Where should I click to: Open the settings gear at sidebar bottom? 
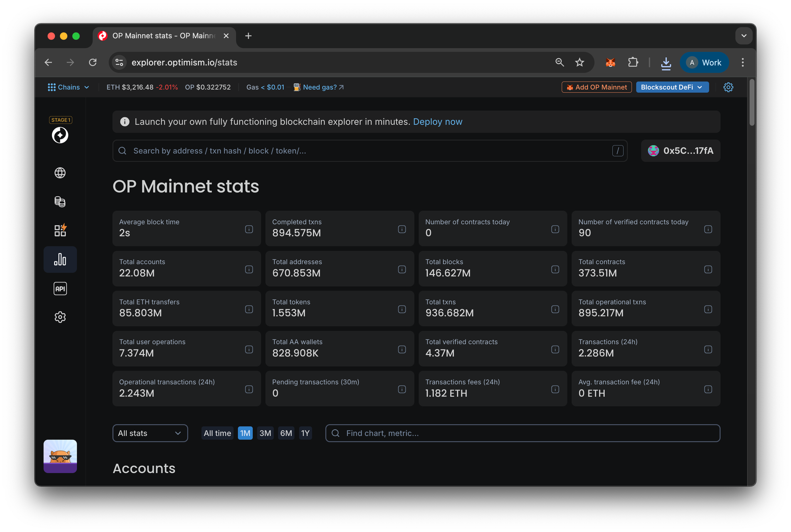(x=60, y=317)
